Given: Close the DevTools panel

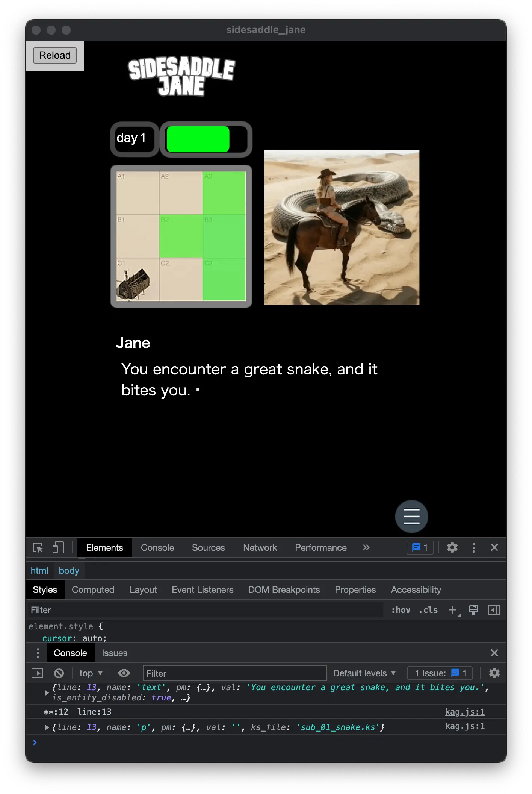Looking at the screenshot, I should (x=494, y=548).
